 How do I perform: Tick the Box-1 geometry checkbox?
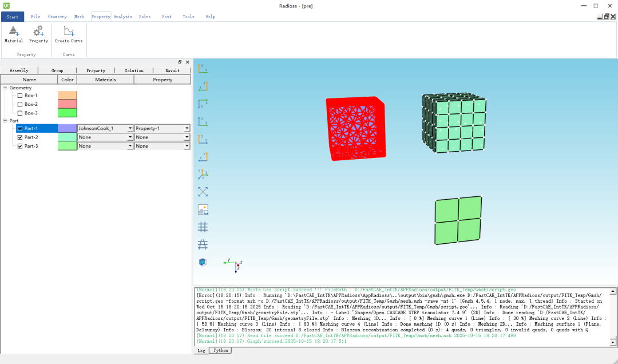tap(20, 96)
